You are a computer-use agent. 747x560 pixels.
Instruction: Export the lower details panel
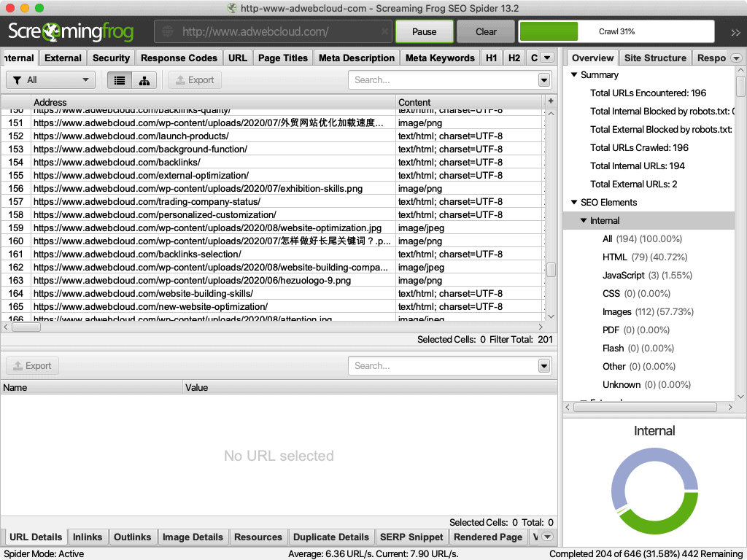32,366
